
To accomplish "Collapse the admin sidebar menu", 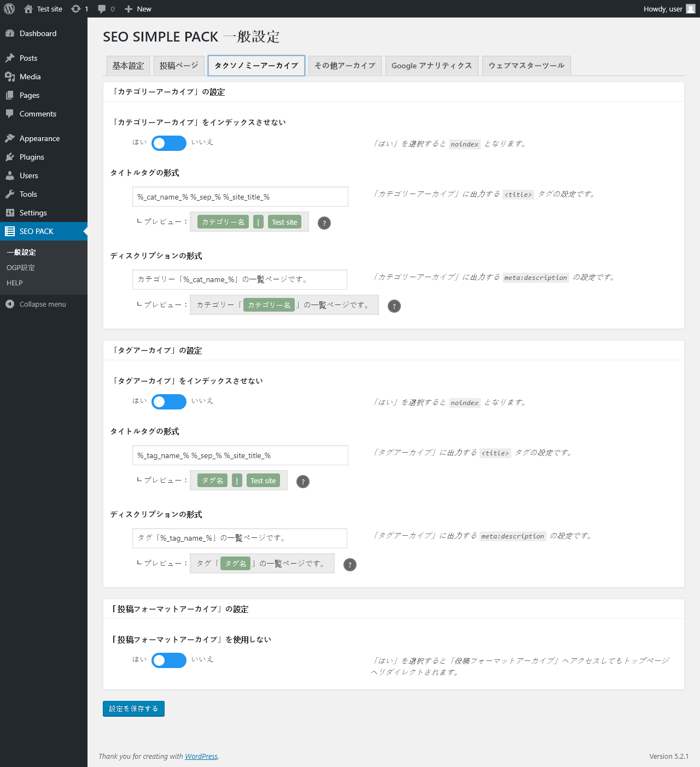I will click(36, 304).
